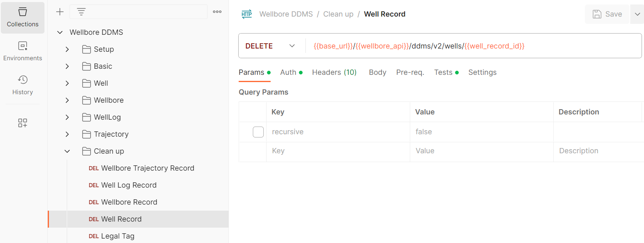
Task: Open the Collections sidebar panel
Action: click(x=22, y=17)
